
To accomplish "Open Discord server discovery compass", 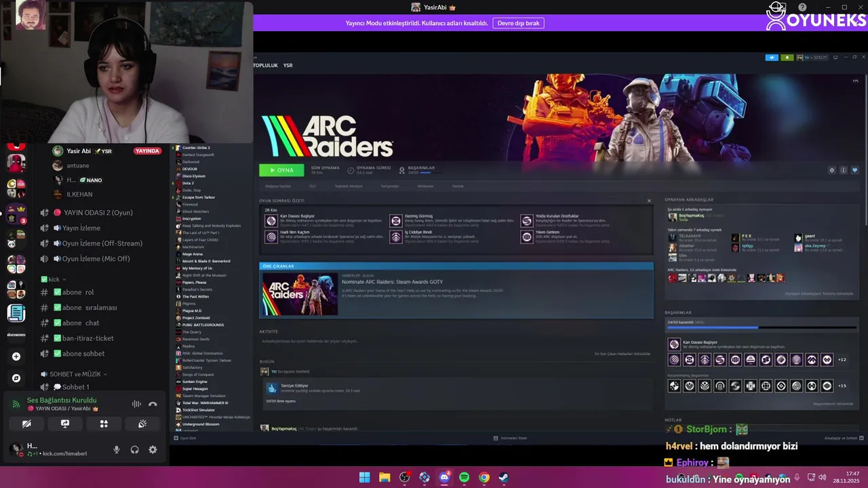I will pos(16,378).
